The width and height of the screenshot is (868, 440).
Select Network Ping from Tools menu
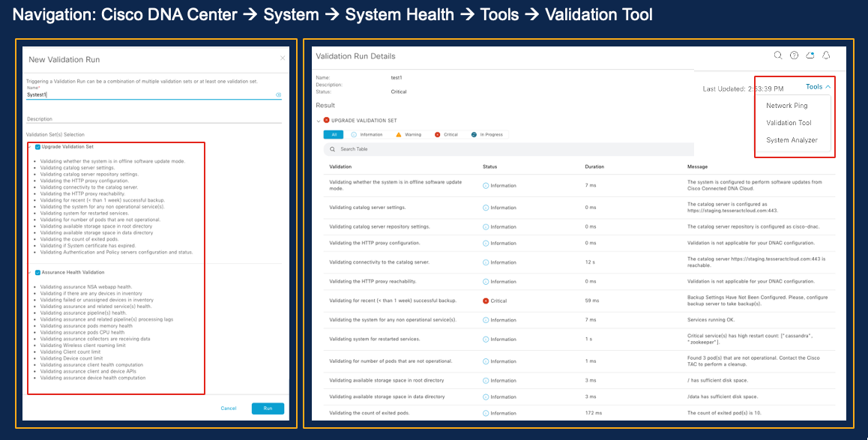coord(786,106)
